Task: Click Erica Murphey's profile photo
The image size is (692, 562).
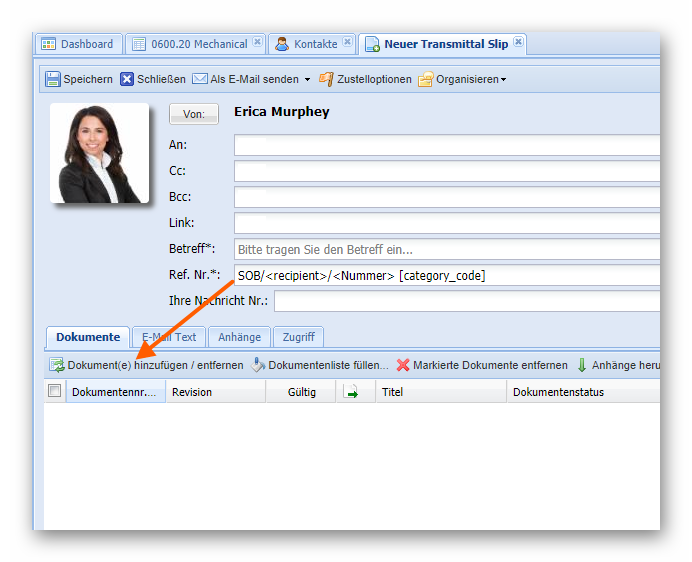Action: [100, 154]
